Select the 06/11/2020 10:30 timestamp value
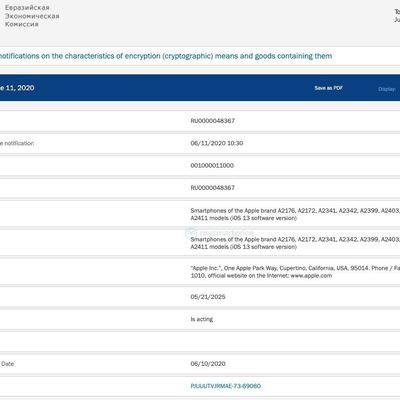 click(217, 143)
